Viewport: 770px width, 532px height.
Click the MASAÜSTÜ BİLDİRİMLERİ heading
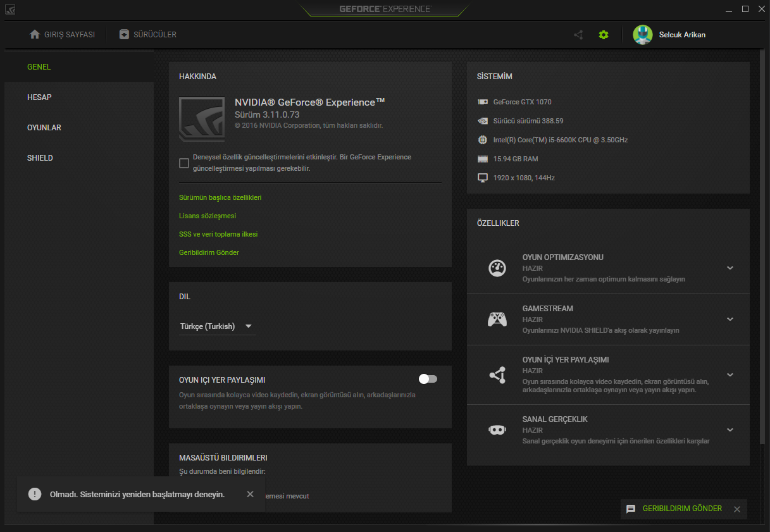(223, 457)
